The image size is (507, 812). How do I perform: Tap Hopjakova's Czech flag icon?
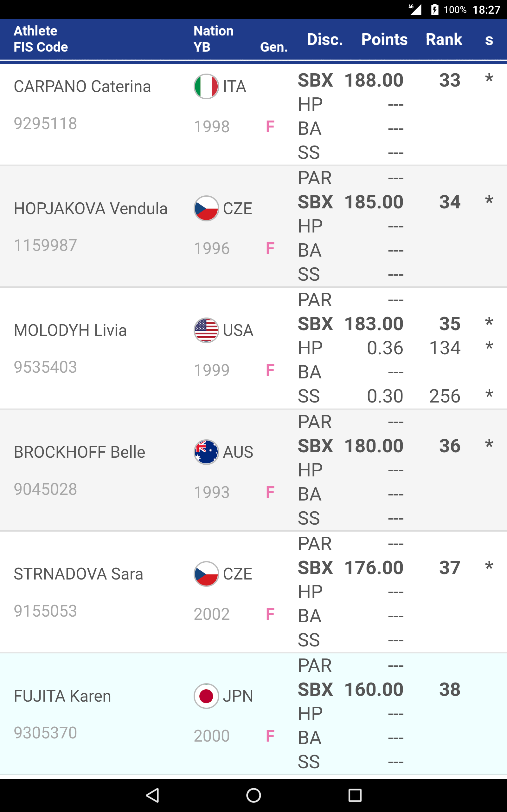coord(206,208)
